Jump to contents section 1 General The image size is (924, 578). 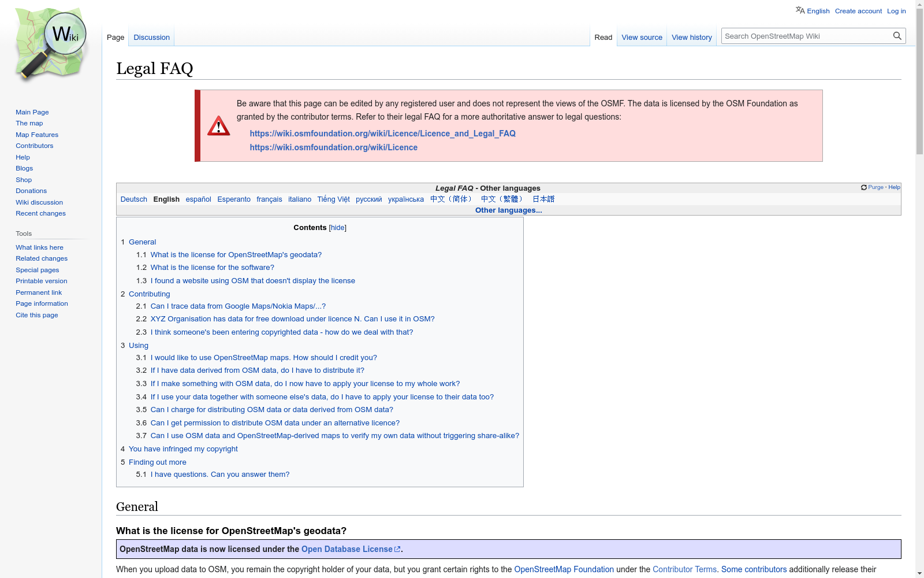point(142,242)
